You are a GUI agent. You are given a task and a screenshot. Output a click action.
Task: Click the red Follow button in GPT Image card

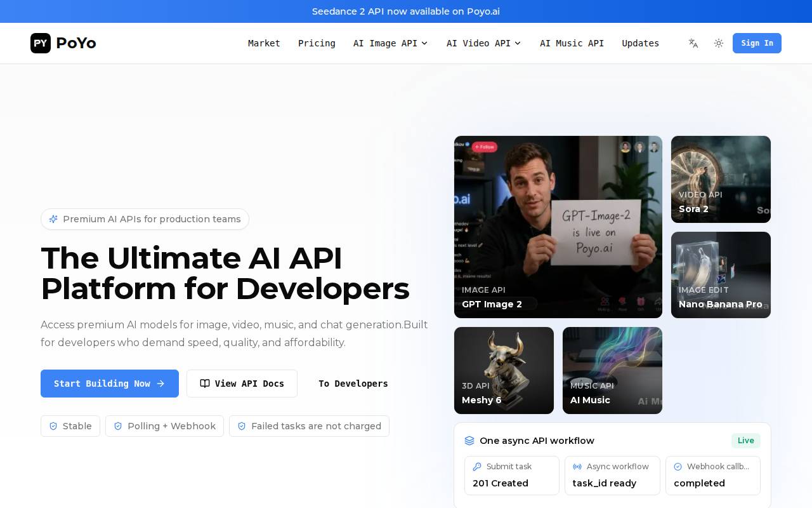[x=485, y=147]
